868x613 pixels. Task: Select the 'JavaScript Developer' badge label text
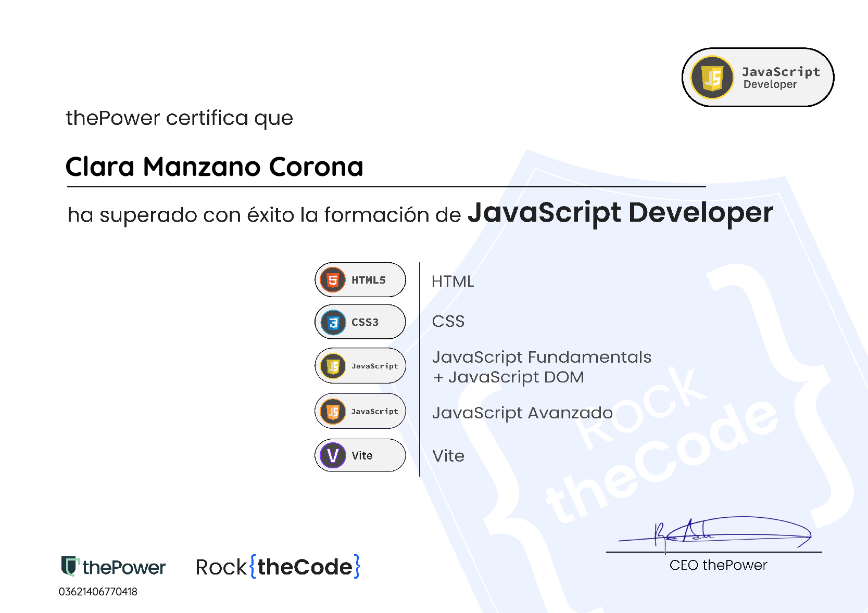pyautogui.click(x=781, y=78)
